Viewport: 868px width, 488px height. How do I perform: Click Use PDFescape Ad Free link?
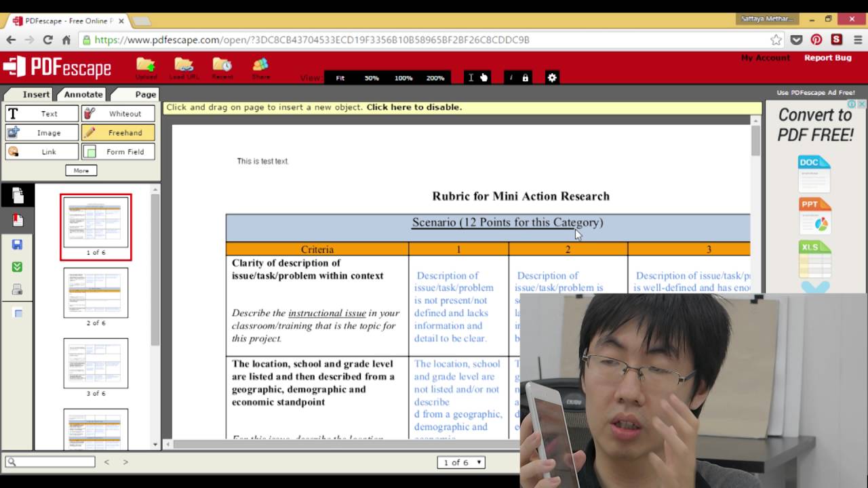pos(816,93)
